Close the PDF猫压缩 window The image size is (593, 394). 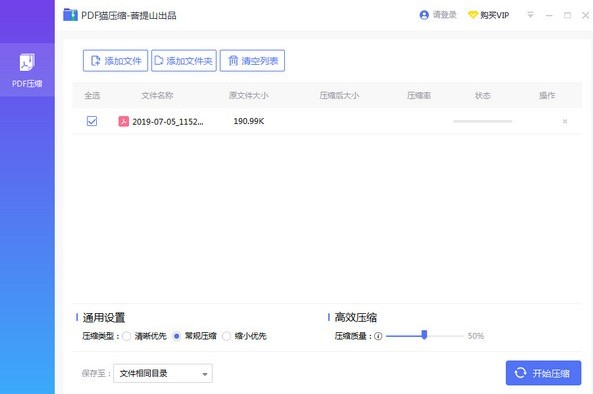(585, 15)
